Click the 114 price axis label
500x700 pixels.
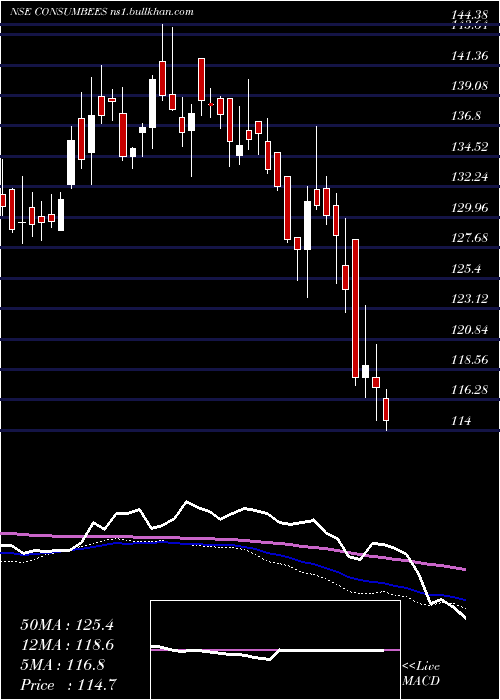coord(461,420)
